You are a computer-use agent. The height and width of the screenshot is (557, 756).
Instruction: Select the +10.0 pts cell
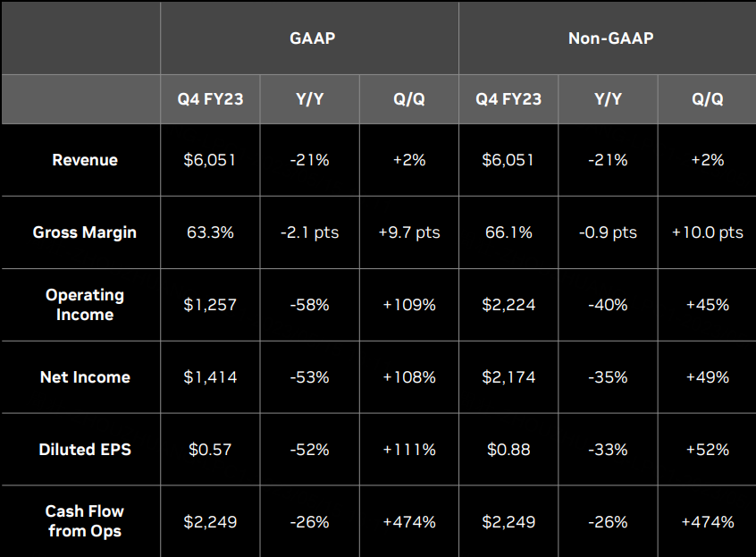(708, 232)
